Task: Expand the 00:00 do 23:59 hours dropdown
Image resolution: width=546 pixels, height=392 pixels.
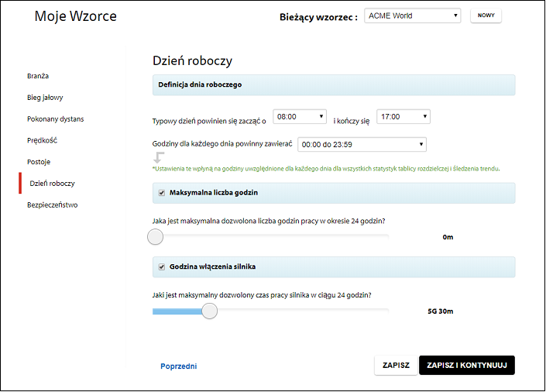Action: pyautogui.click(x=362, y=145)
